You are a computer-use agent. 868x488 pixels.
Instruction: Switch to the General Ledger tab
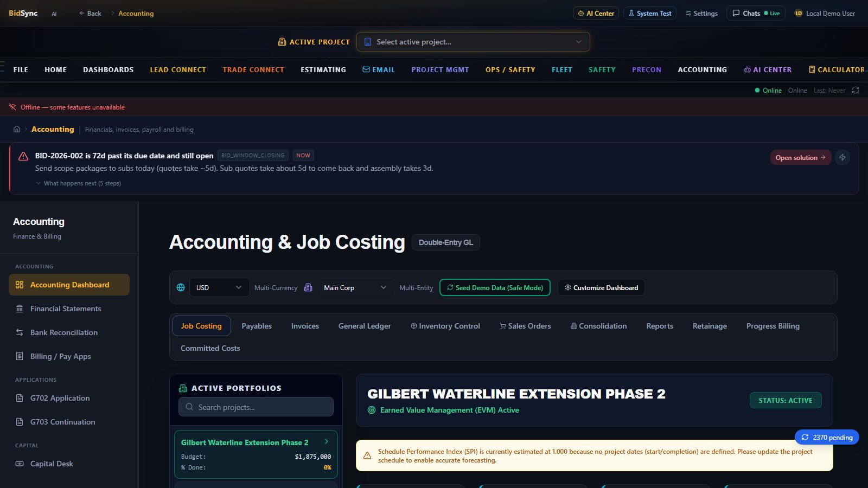click(365, 326)
